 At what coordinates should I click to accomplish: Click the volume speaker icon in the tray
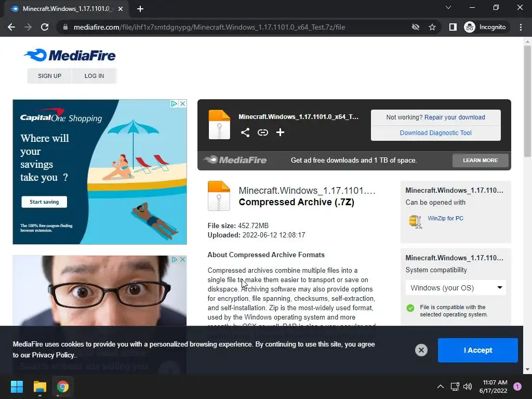click(x=468, y=387)
